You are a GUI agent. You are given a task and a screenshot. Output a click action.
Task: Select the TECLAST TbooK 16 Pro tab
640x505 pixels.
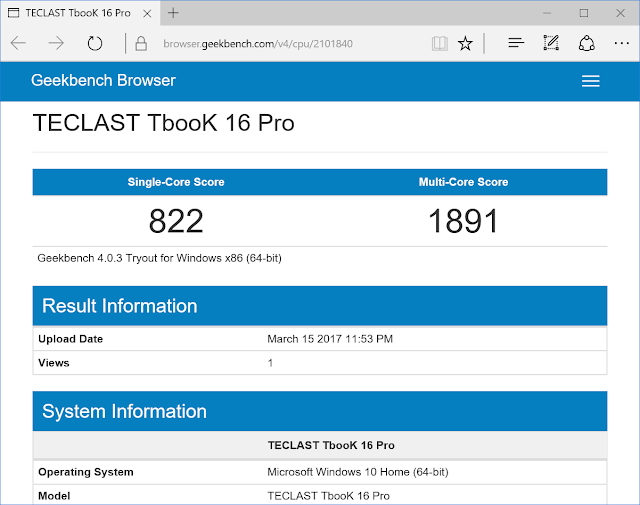[80, 13]
